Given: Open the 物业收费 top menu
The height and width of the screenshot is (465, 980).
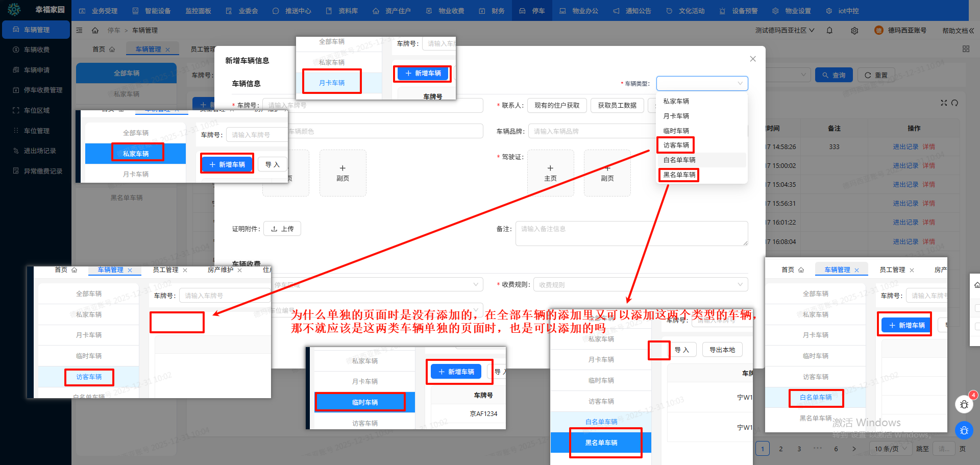Looking at the screenshot, I should pos(446,11).
